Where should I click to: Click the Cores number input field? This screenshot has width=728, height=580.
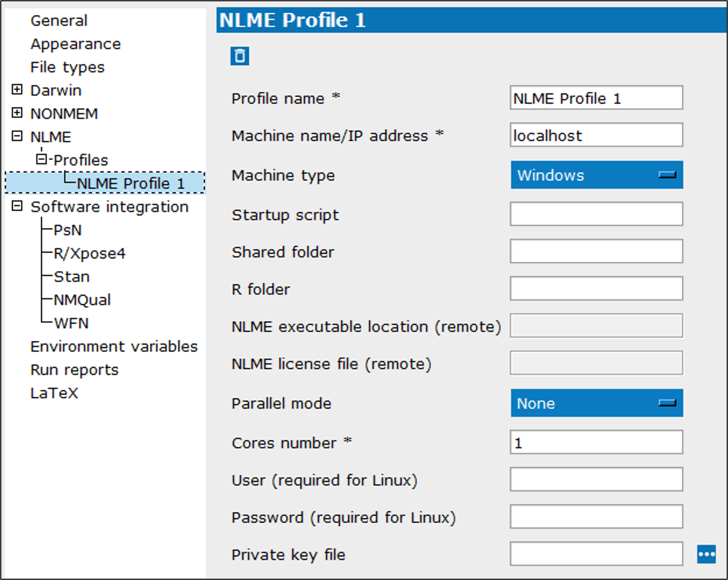pos(596,442)
